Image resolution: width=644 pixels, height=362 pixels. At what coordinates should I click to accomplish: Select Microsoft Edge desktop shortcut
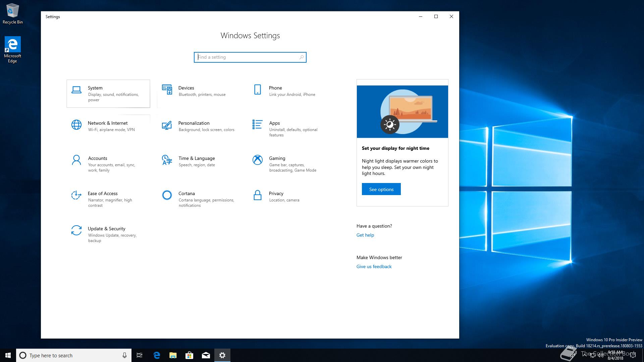(x=13, y=50)
